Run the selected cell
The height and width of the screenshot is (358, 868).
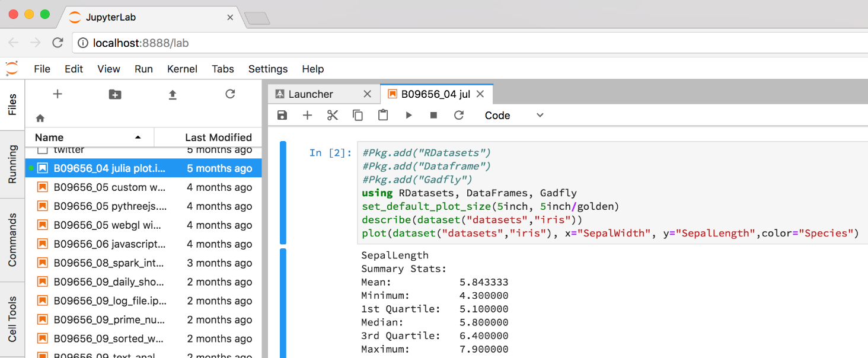[x=409, y=115]
